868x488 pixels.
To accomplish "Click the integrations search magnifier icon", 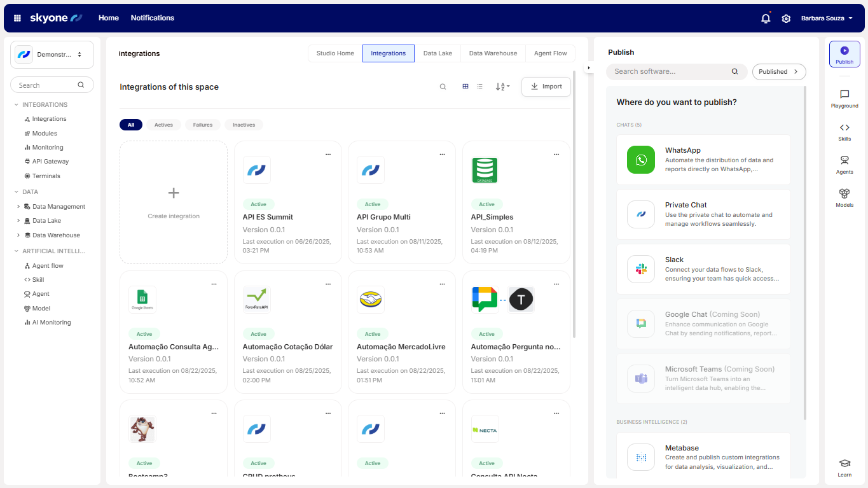I will point(443,87).
